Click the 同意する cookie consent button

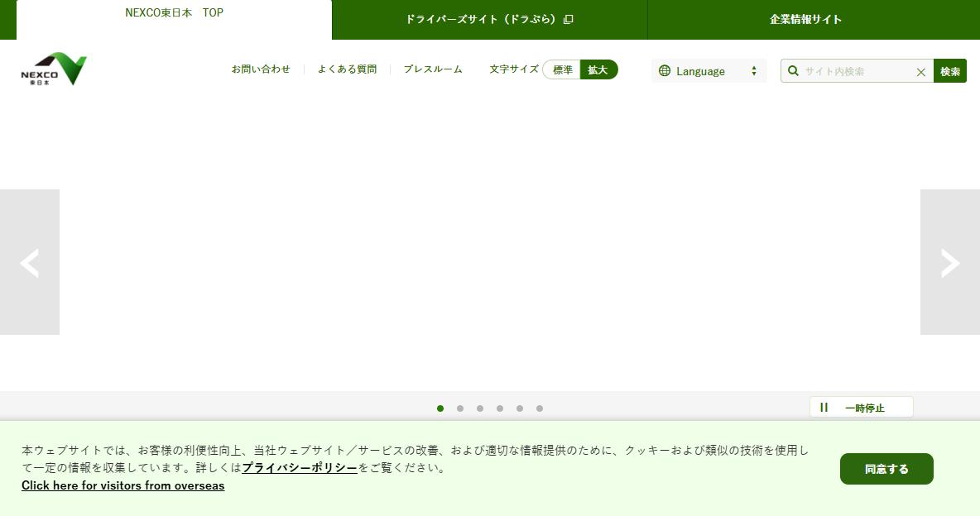pyautogui.click(x=886, y=469)
